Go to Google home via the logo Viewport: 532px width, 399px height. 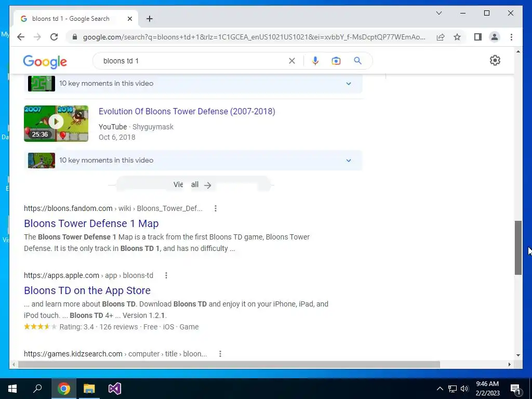[45, 61]
